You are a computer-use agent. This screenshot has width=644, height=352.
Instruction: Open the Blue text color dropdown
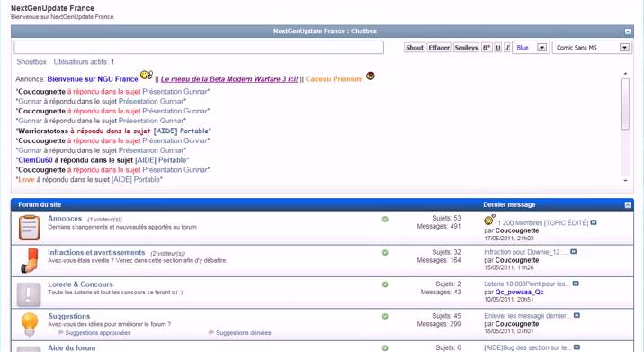[531, 48]
